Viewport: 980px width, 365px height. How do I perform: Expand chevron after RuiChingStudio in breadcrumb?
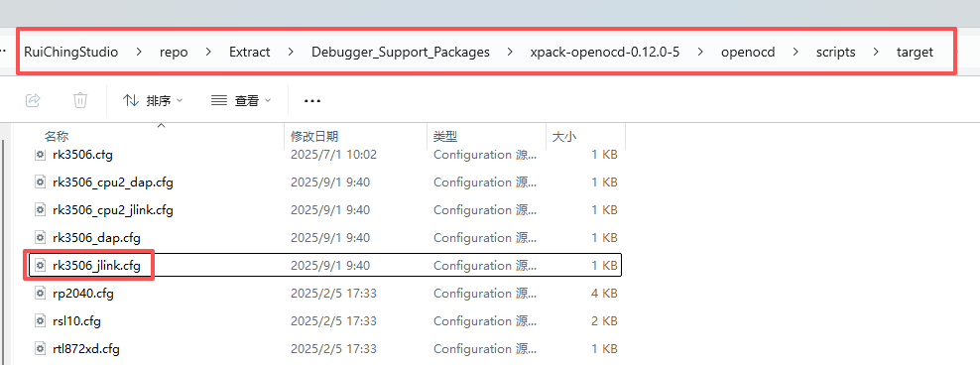139,52
